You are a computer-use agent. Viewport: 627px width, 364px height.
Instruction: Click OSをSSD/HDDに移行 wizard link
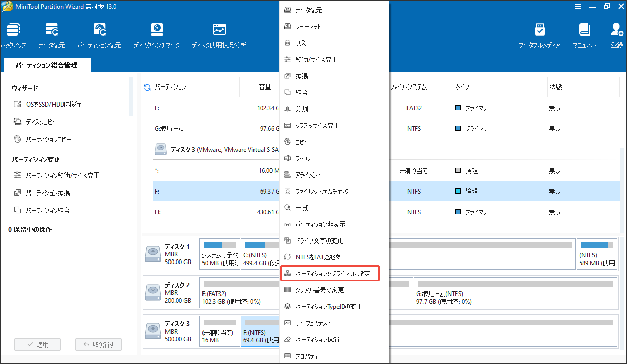tap(53, 105)
